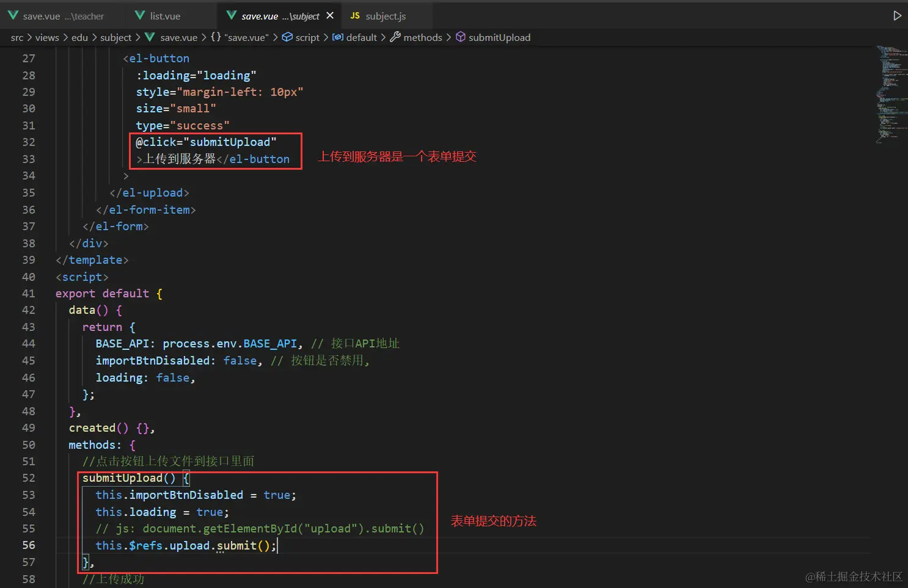Open the src breadcrumb segment
Viewport: 908px width, 588px height.
click(x=17, y=38)
